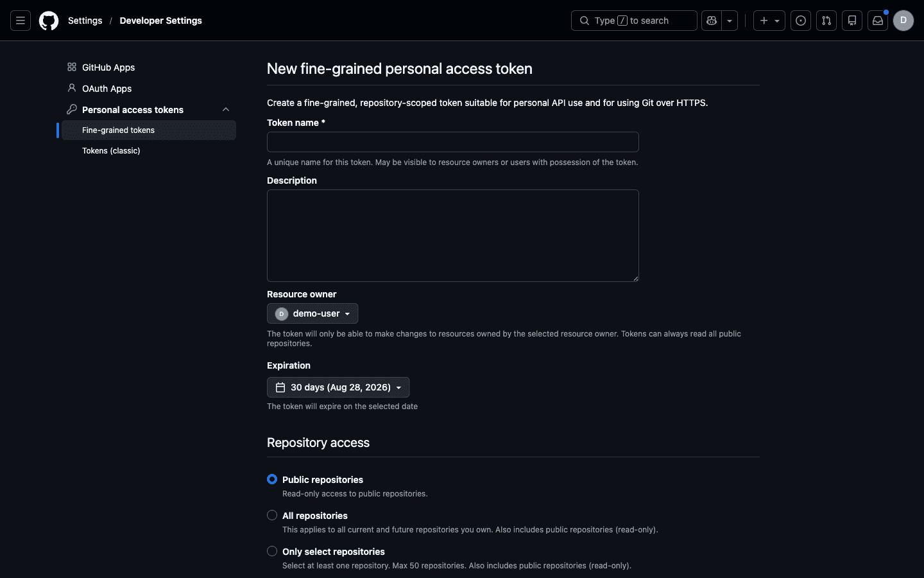Click the Resource owner label
924x578 pixels.
[x=302, y=294]
